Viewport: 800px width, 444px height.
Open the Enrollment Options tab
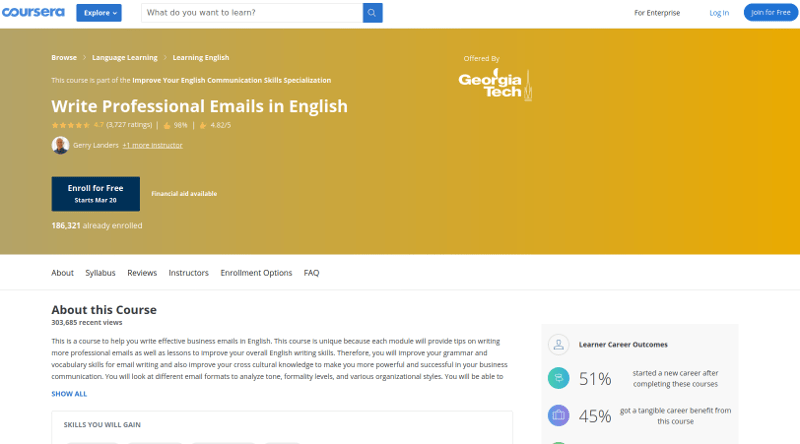[256, 273]
